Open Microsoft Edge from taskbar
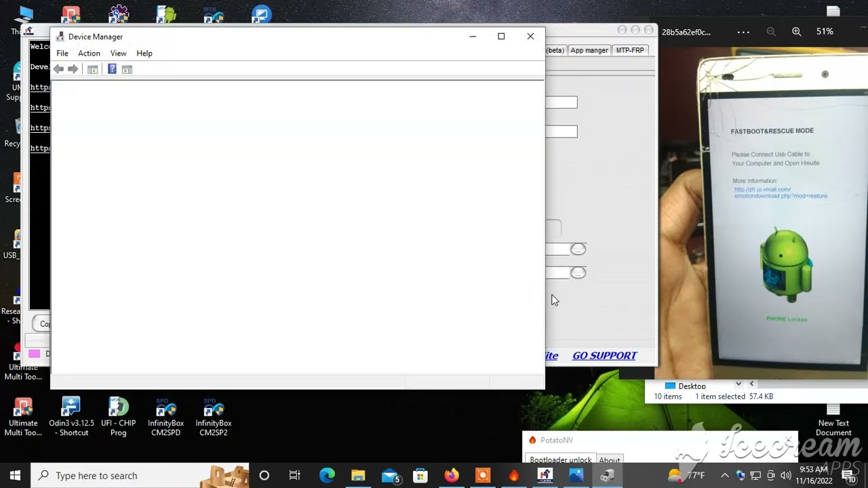Viewport: 868px width, 488px height. click(x=327, y=476)
